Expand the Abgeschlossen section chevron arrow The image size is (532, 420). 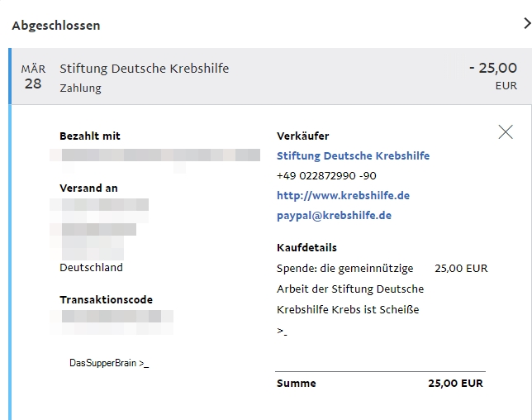point(527,24)
